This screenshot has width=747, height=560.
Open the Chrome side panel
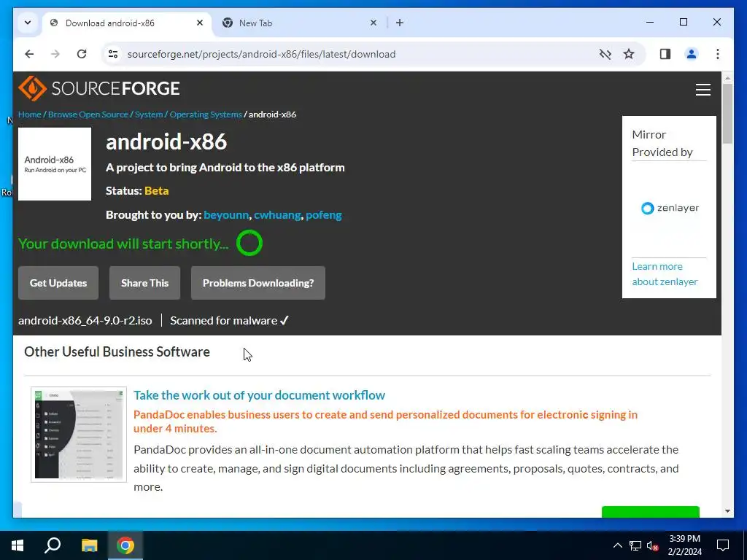665,54
